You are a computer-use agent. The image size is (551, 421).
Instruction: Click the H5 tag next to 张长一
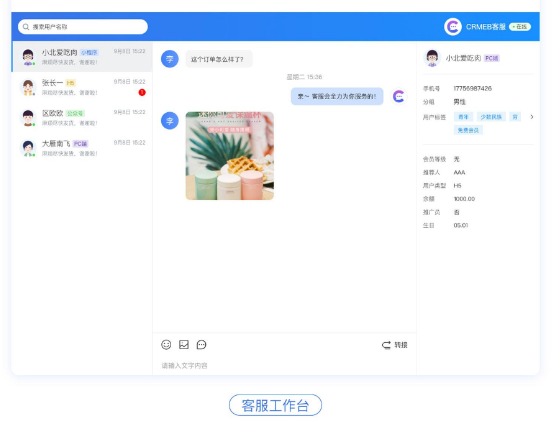pos(71,83)
